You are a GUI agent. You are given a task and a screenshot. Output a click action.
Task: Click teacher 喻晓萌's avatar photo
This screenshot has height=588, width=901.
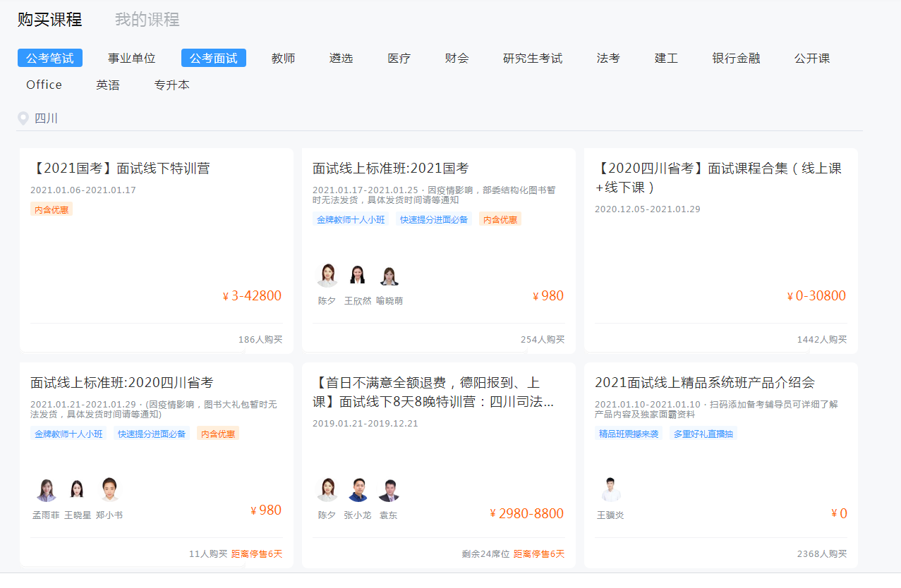tap(389, 276)
